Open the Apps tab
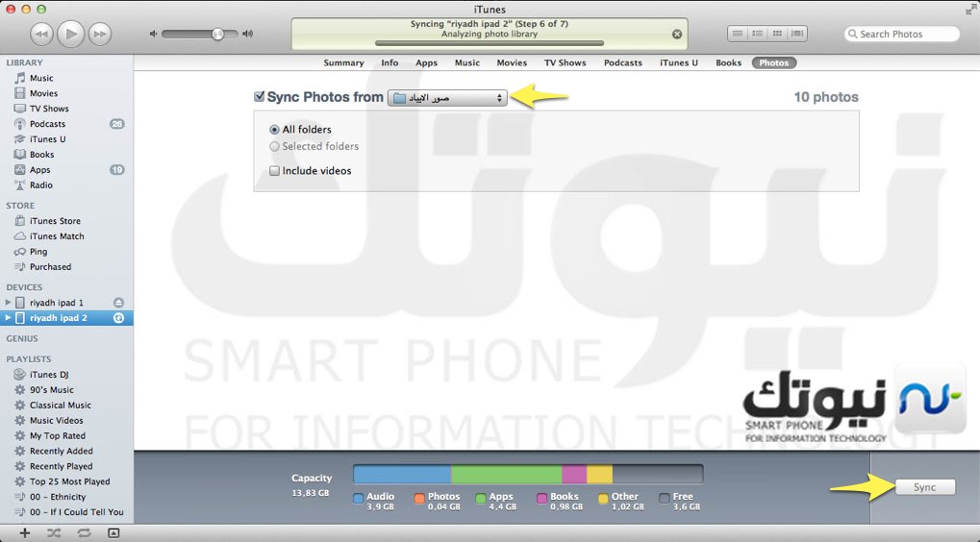This screenshot has width=980, height=542. coord(426,63)
